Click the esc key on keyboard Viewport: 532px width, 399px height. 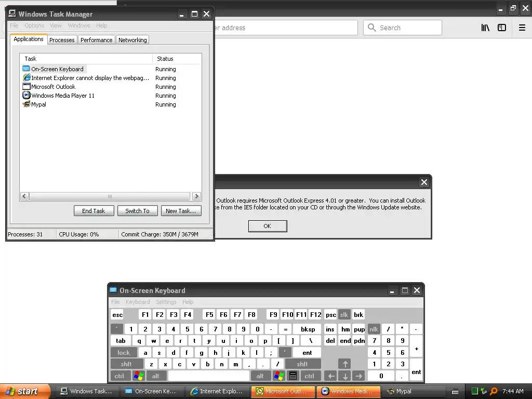point(117,314)
